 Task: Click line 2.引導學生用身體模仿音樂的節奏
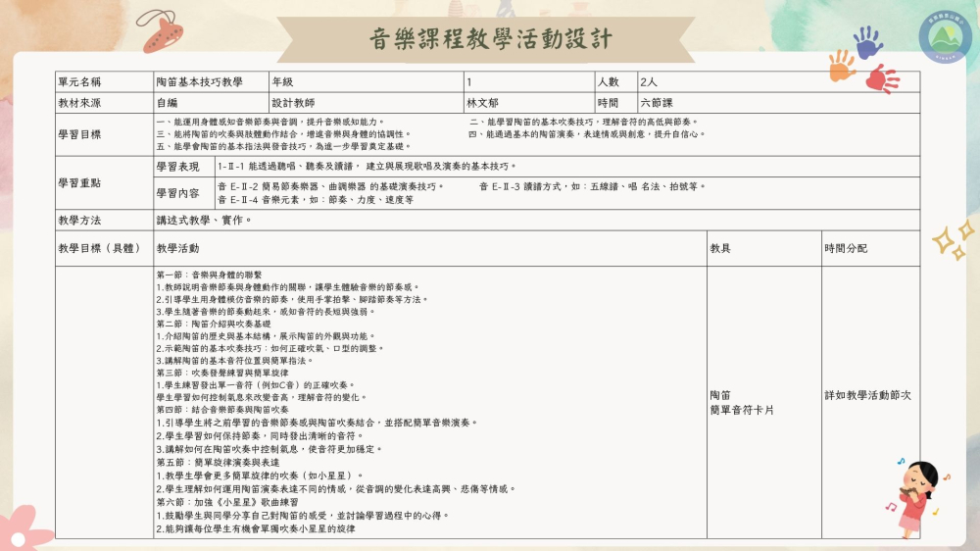[292, 300]
